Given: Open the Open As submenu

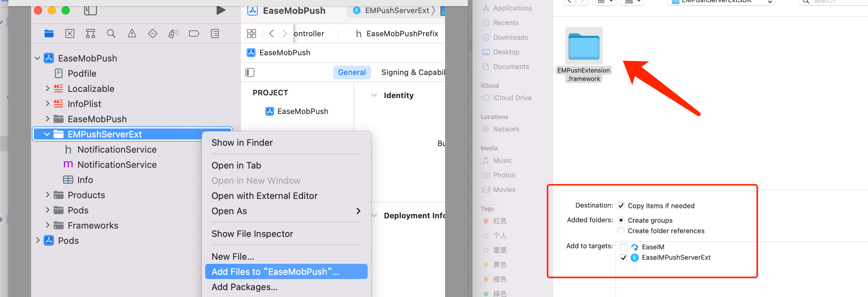Looking at the screenshot, I should tap(286, 211).
